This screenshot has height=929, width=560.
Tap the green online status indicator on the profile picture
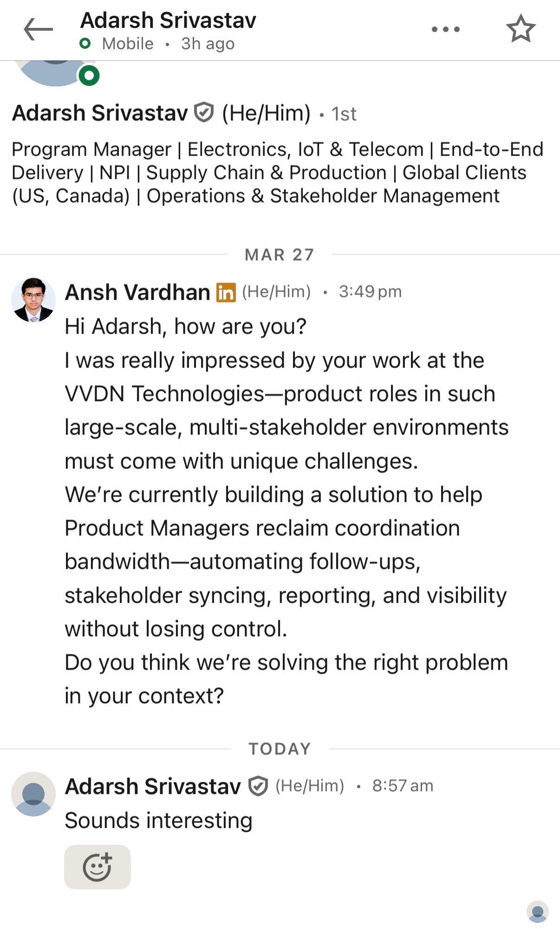click(89, 75)
